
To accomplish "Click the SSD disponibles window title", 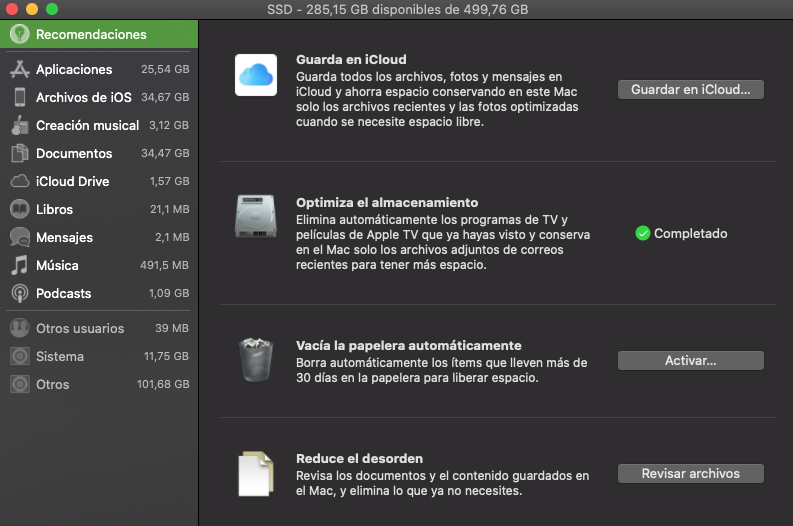I will click(x=398, y=10).
